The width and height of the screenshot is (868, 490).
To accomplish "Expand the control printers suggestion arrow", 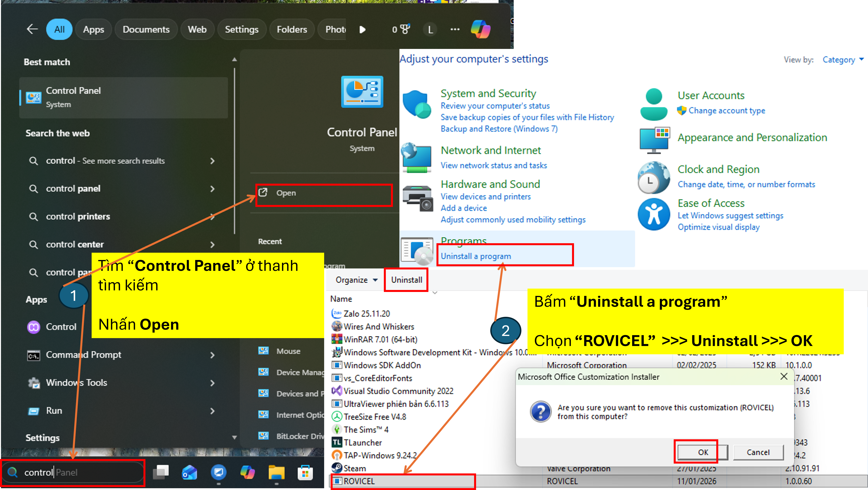I will pos(212,217).
